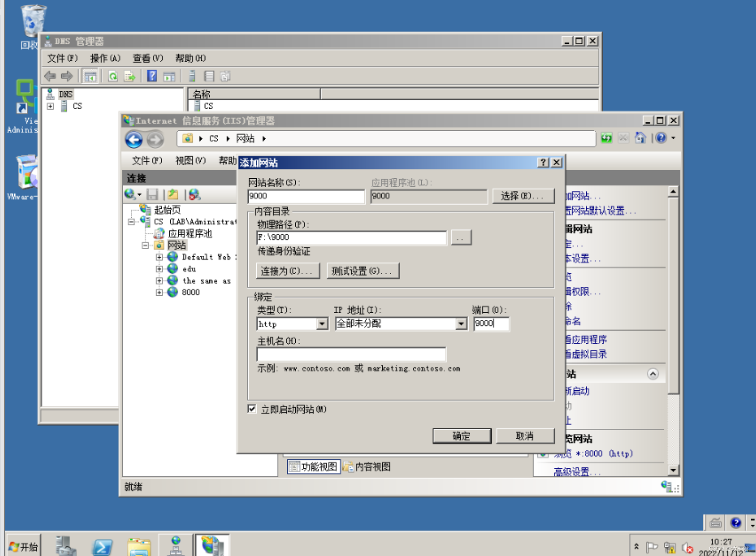756x556 pixels.
Task: Open the IP address dropdown showing 全部未分配
Action: (461, 324)
